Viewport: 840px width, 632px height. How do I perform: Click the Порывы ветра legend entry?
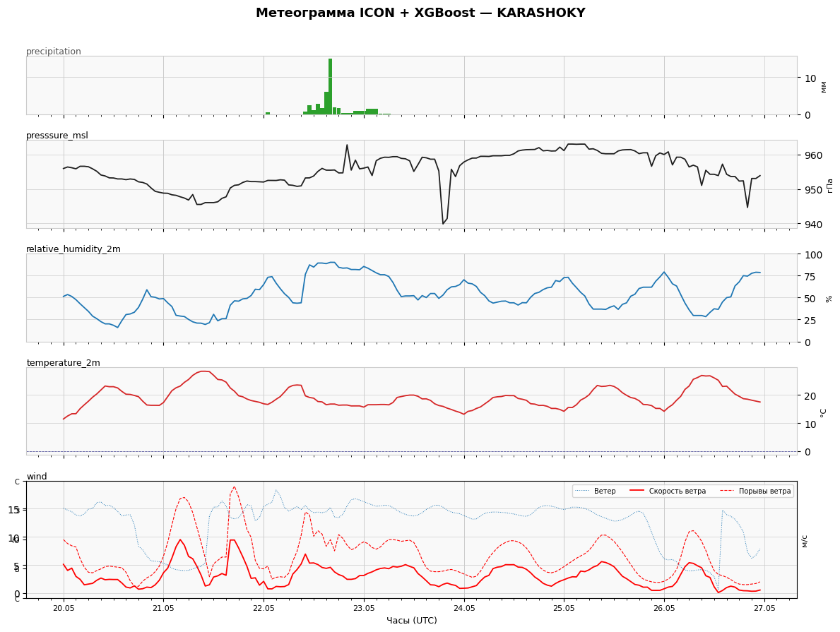[755, 491]
